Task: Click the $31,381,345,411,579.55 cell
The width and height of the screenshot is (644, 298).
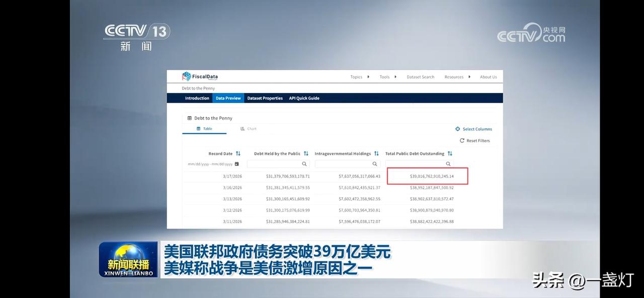Action: pyautogui.click(x=288, y=188)
